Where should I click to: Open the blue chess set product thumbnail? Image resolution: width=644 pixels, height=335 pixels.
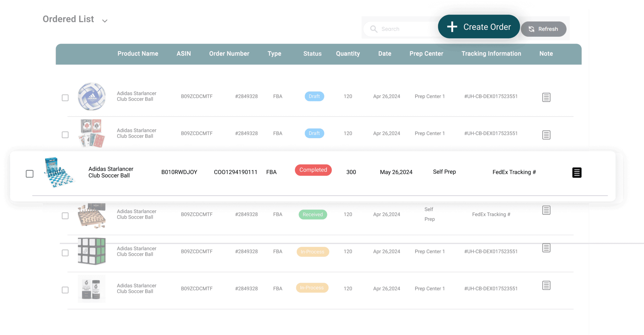[x=59, y=172]
